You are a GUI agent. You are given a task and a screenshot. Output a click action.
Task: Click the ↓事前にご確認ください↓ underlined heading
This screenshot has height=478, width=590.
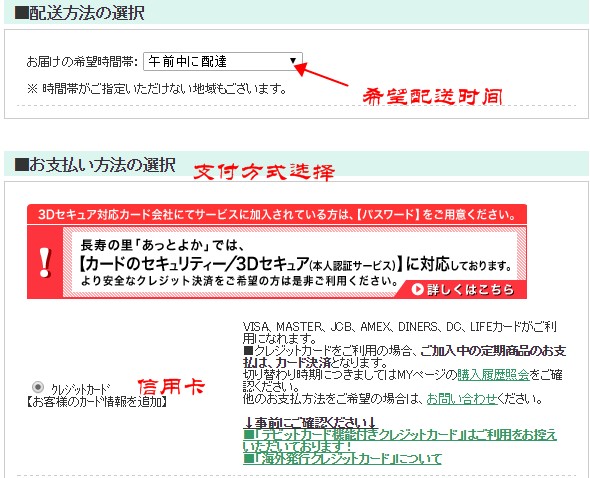(x=309, y=423)
